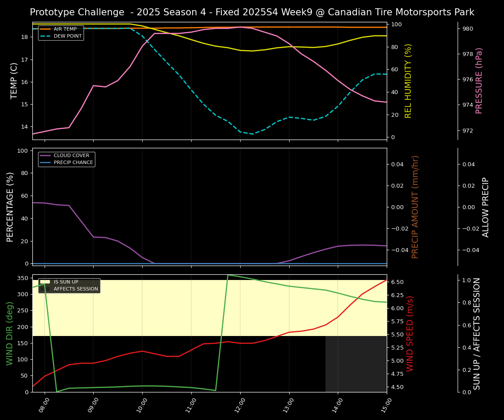
Task: Click the WIND DIR (deg) axis label
Action: [10, 333]
